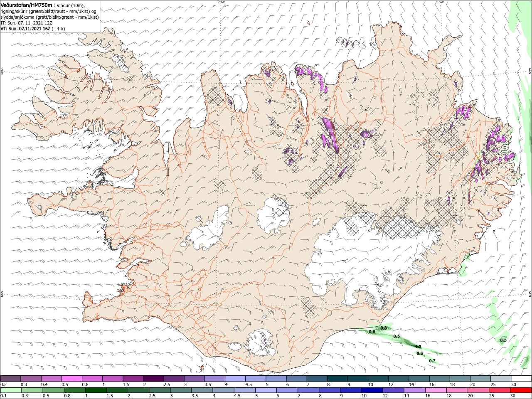Pick the bright pink snow swatch at 0.5
Image resolution: width=532 pixels, height=399 pixels.
[71, 378]
